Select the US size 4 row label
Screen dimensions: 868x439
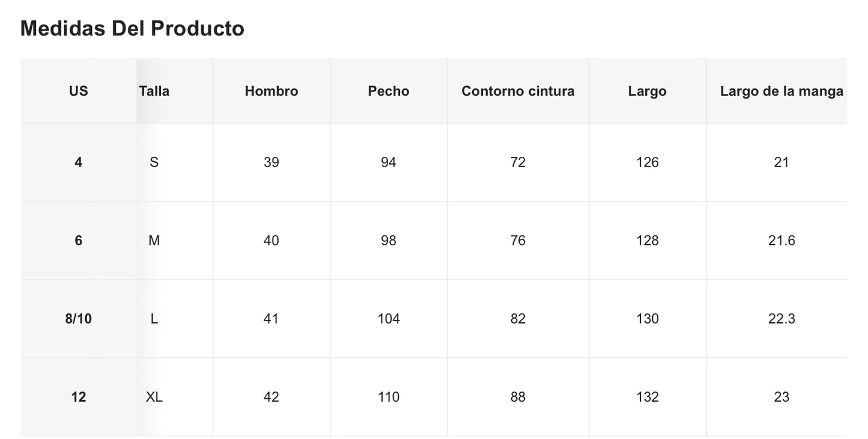click(x=78, y=162)
